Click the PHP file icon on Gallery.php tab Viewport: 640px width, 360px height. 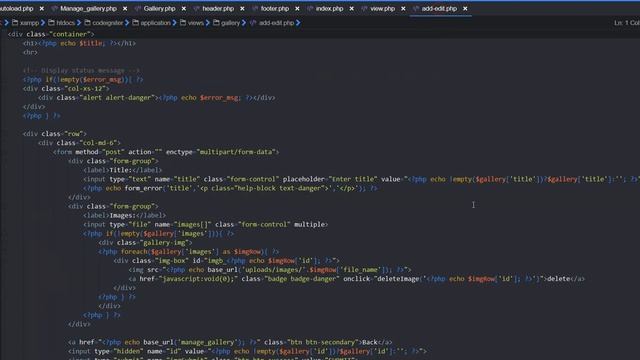click(138, 9)
